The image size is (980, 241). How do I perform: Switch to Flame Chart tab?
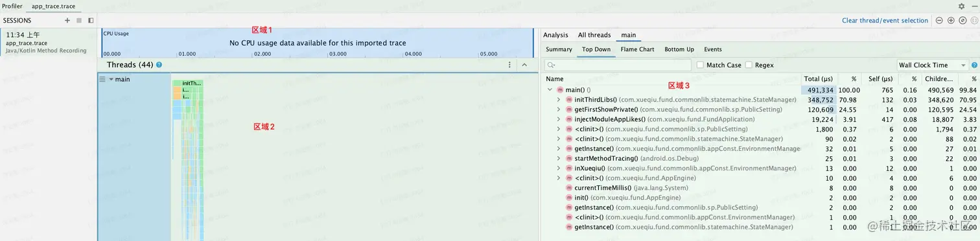(x=637, y=49)
